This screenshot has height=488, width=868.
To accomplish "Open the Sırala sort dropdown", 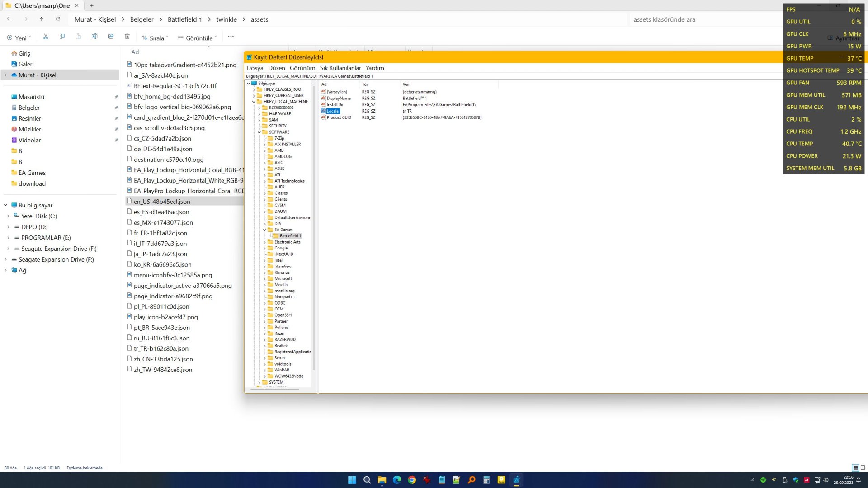I will click(155, 38).
